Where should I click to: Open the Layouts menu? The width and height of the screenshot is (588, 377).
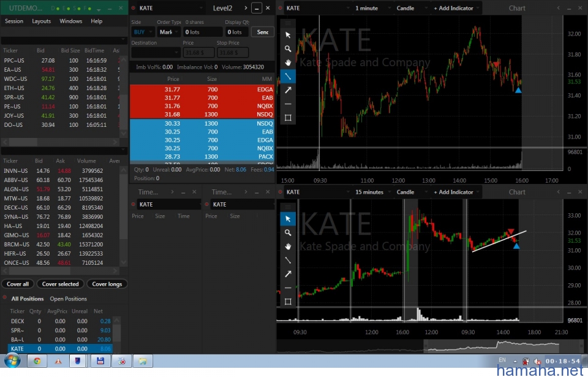41,21
